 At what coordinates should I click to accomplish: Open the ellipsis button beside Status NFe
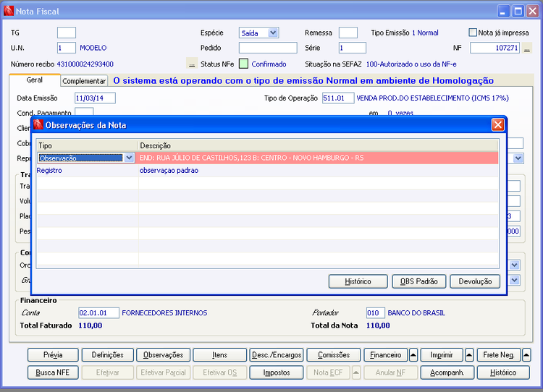[x=192, y=64]
